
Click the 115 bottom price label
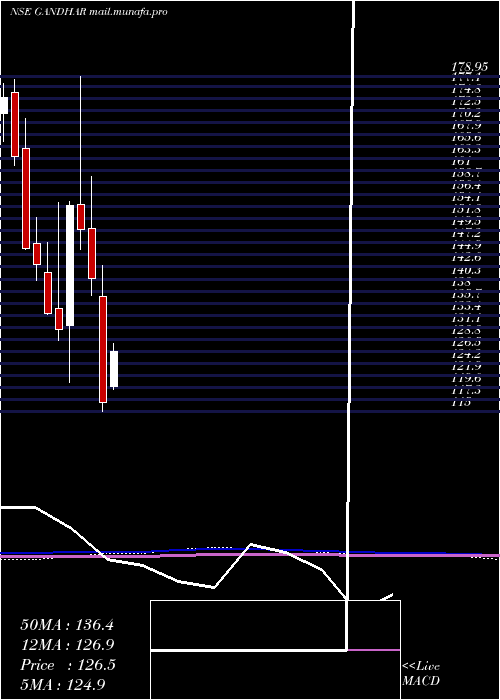point(462,403)
